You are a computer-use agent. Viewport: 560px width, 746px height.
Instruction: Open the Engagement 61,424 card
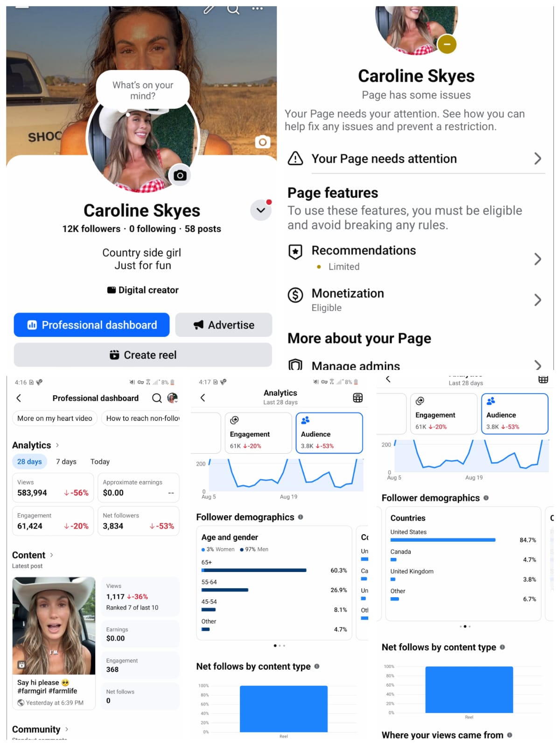coord(53,521)
